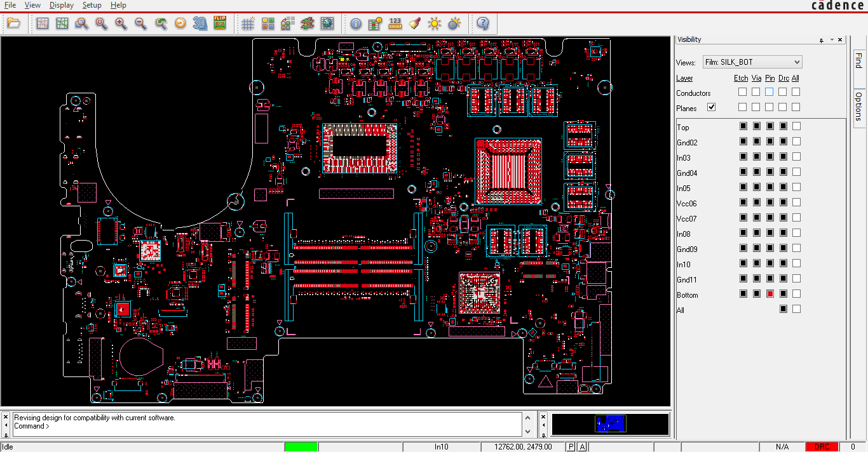Screen dimensions: 868x452
Task: Click the first red-lined board view icon
Action: (42, 24)
